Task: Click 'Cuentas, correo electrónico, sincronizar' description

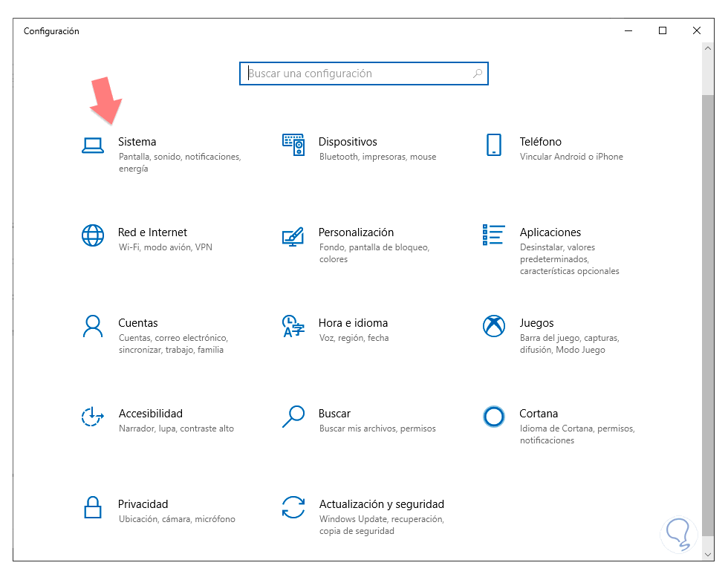Action: [x=173, y=343]
